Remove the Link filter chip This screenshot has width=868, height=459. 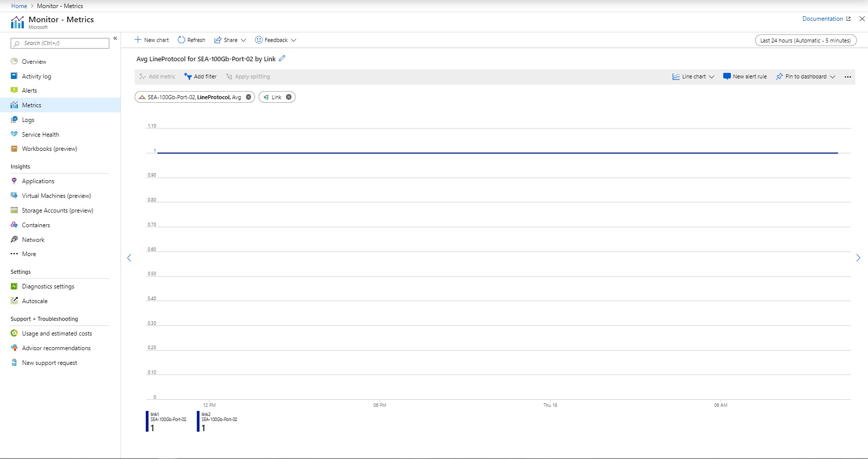point(289,97)
